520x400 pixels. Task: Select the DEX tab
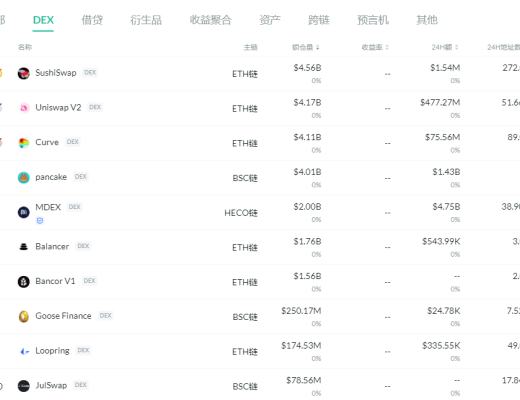[43, 20]
